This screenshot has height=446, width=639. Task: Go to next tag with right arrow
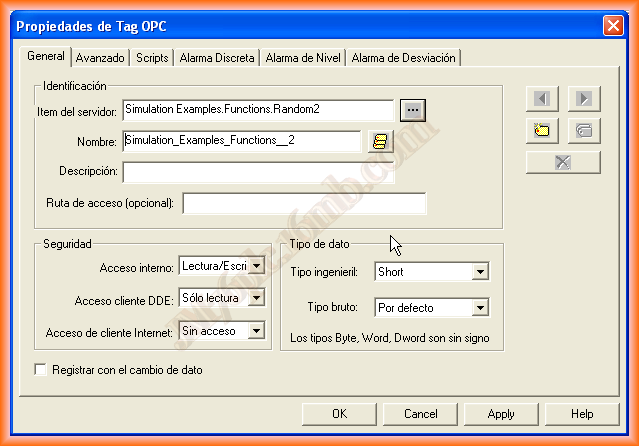(x=584, y=98)
